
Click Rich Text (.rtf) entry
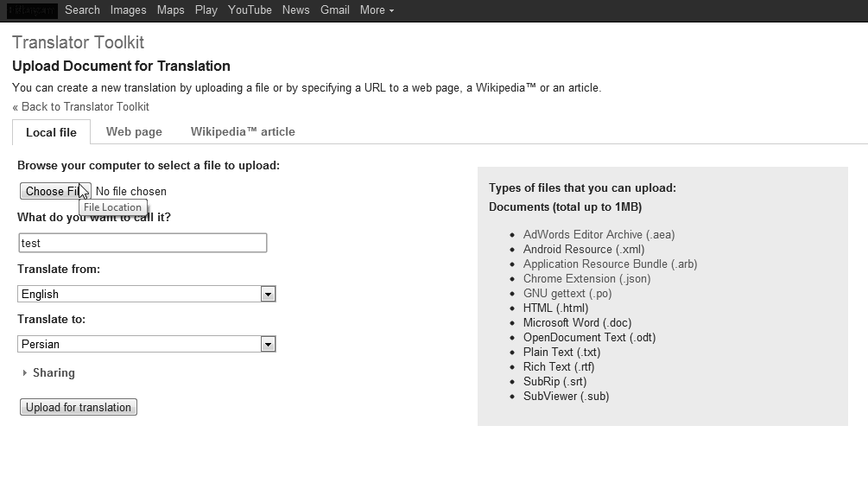[x=559, y=367]
